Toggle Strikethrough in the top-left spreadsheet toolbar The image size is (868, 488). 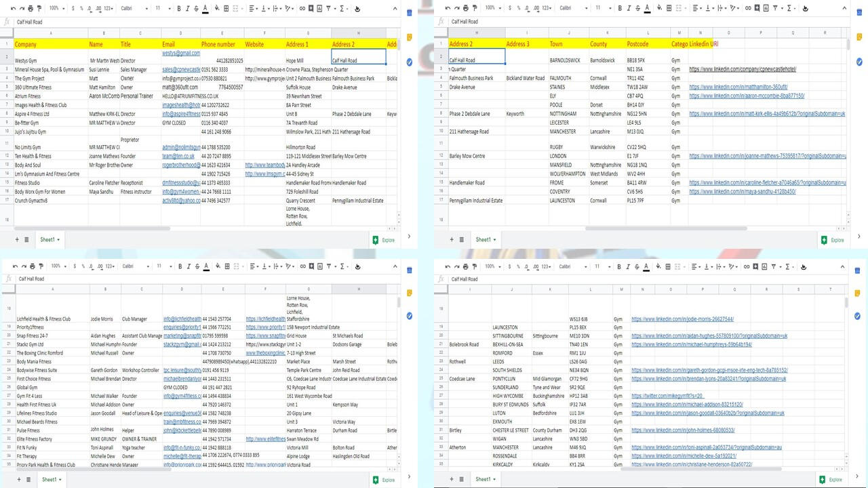click(x=197, y=9)
